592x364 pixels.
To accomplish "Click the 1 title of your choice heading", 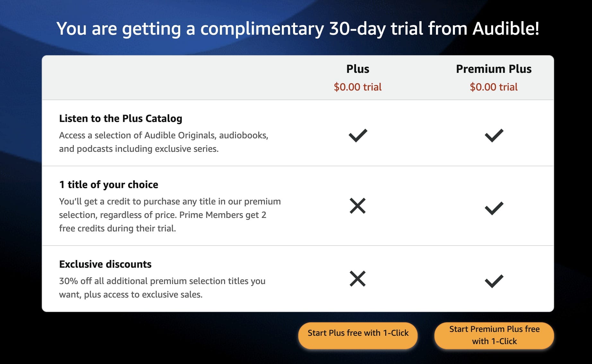I will coord(108,185).
